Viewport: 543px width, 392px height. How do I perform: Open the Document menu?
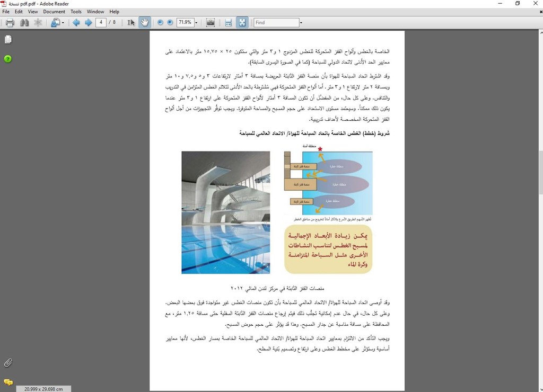54,12
